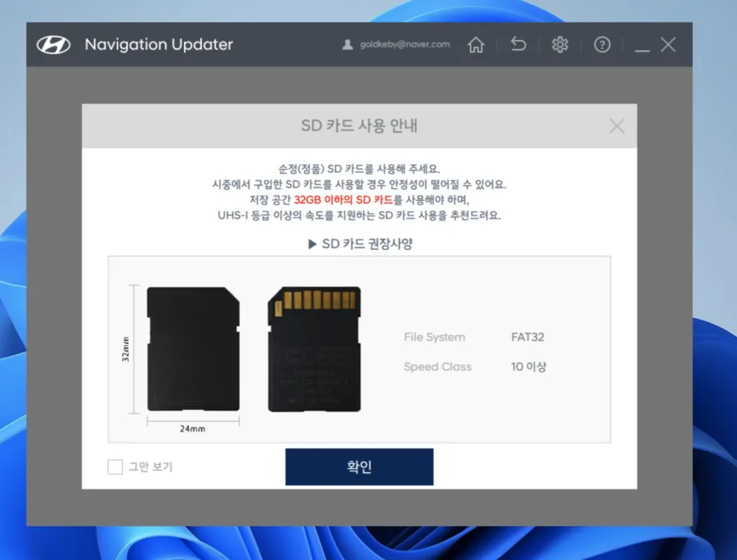Click the goldkeby@naver.com account label
The height and width of the screenshot is (560, 737).
[x=405, y=44]
